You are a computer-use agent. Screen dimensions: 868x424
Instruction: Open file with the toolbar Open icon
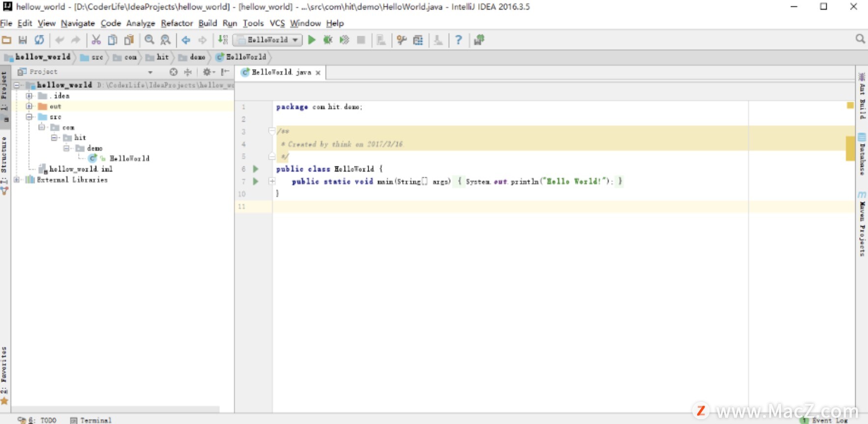point(7,40)
